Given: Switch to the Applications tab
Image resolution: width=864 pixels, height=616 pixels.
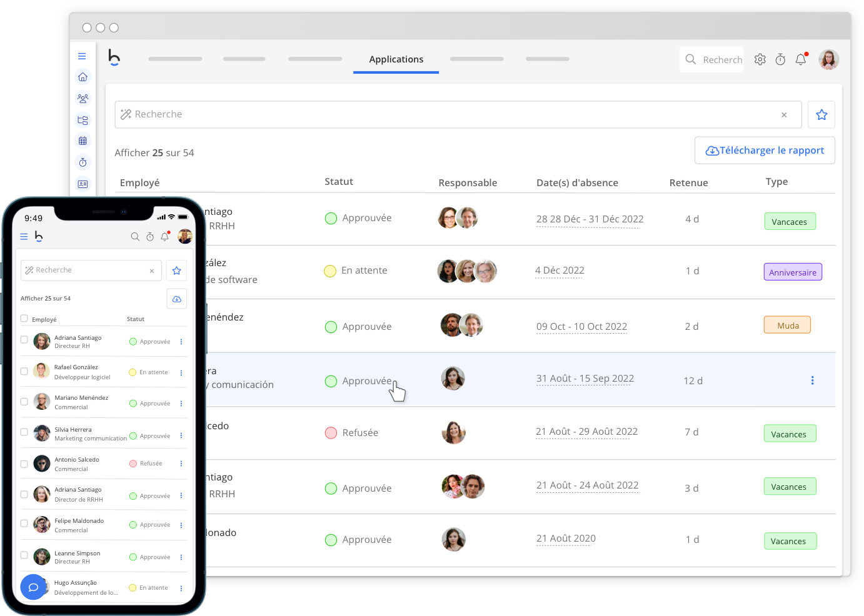Looking at the screenshot, I should (396, 59).
